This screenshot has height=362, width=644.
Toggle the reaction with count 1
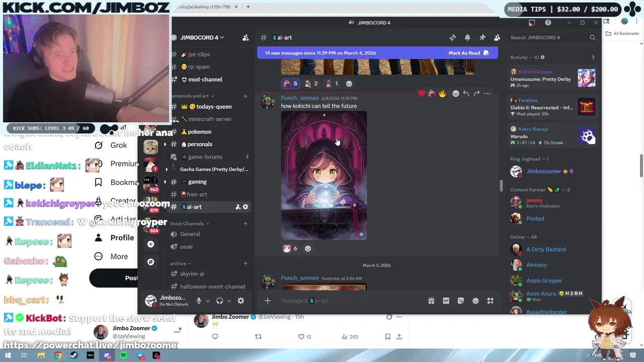point(332,83)
